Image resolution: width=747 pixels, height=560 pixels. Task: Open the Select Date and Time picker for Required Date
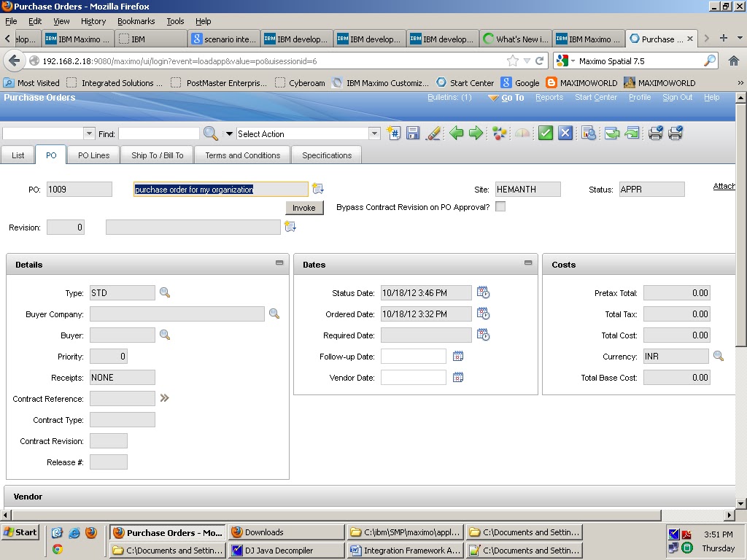pos(482,334)
